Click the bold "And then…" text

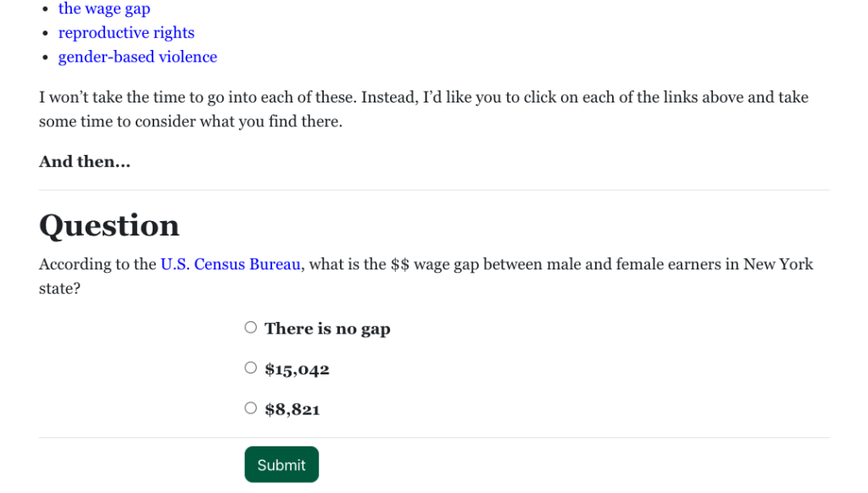[85, 162]
